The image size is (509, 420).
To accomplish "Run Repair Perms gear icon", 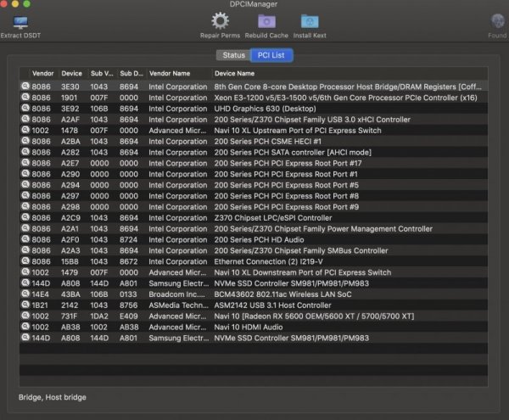I will point(220,21).
